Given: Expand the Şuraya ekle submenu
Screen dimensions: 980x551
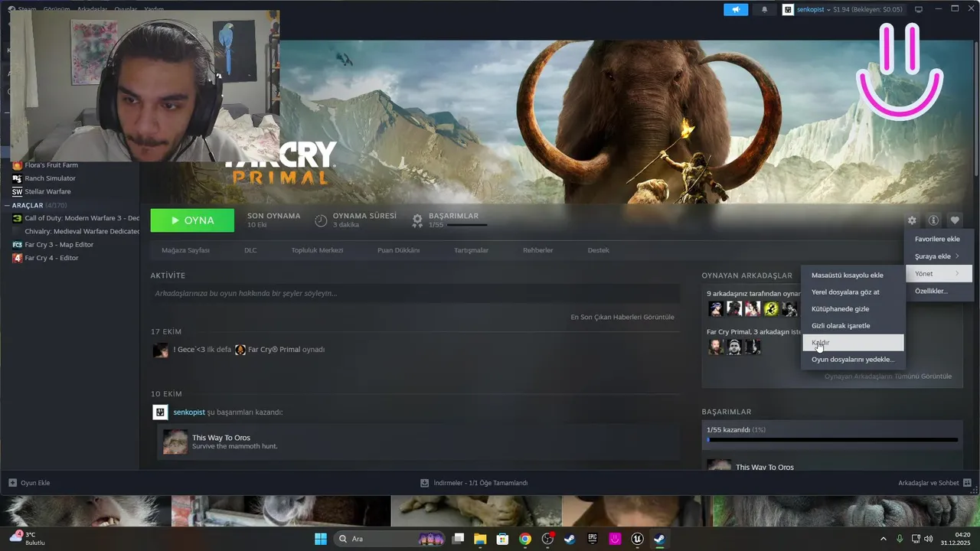Looking at the screenshot, I should (937, 256).
